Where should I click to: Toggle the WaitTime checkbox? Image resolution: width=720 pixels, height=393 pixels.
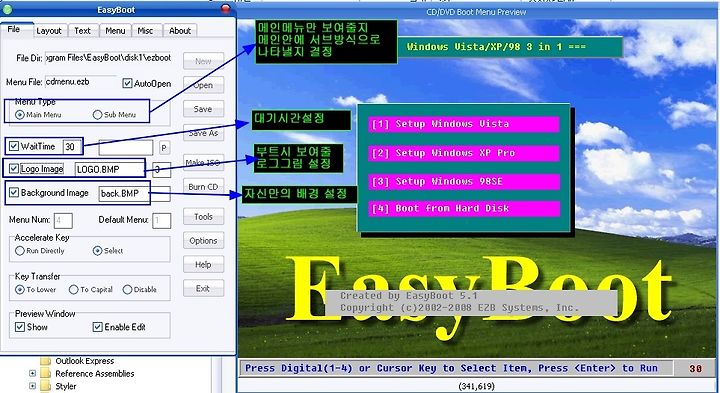[x=14, y=146]
